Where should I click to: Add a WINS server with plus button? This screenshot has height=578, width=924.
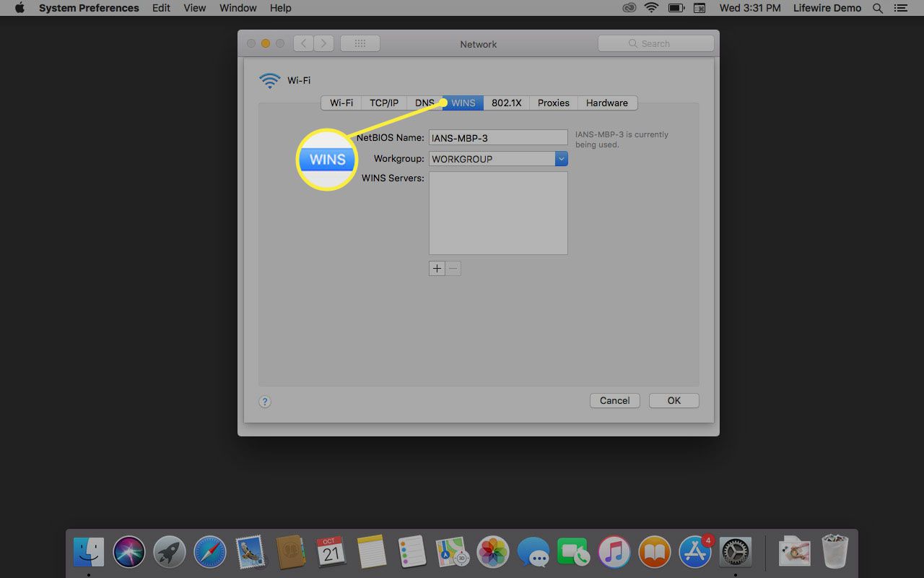[437, 269]
